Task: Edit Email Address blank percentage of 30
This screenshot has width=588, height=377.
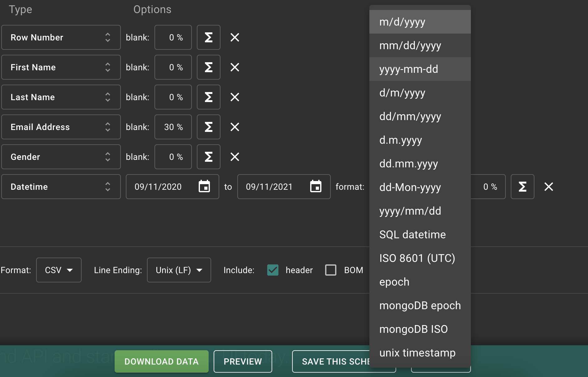Action: tap(173, 127)
